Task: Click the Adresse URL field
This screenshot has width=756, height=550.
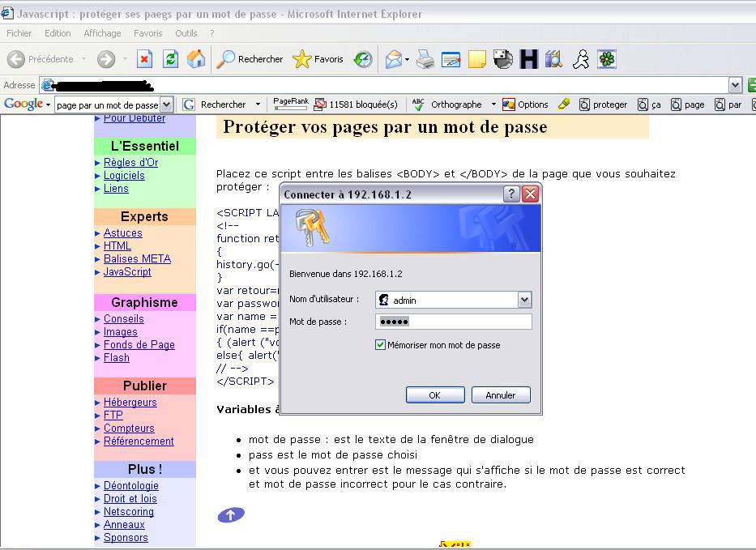Action: (x=384, y=86)
